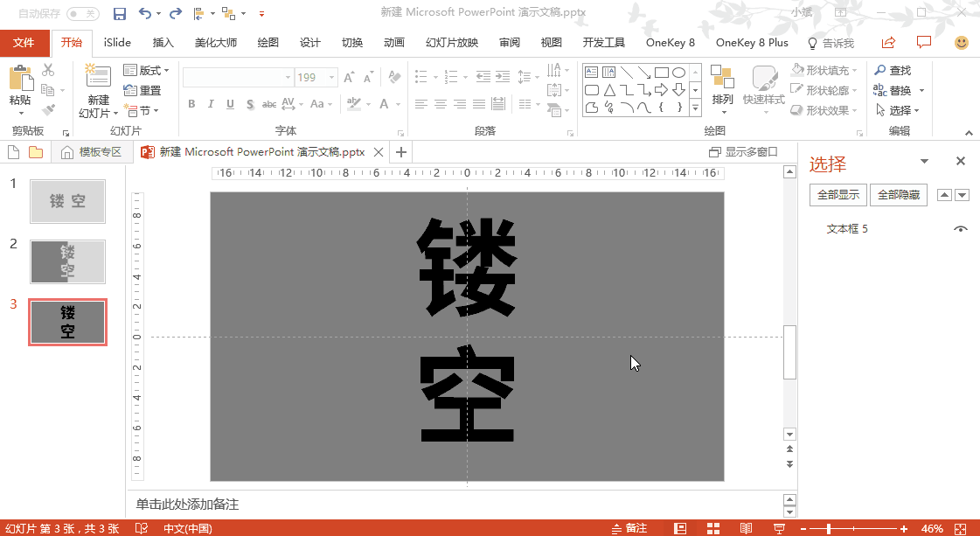The width and height of the screenshot is (980, 536).
Task: Toggle the Notes (备注) pane in status bar
Action: 629,528
